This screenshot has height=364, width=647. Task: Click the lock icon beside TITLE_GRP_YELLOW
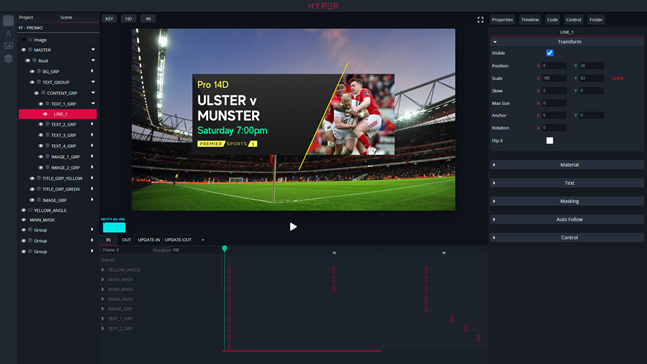pos(39,178)
